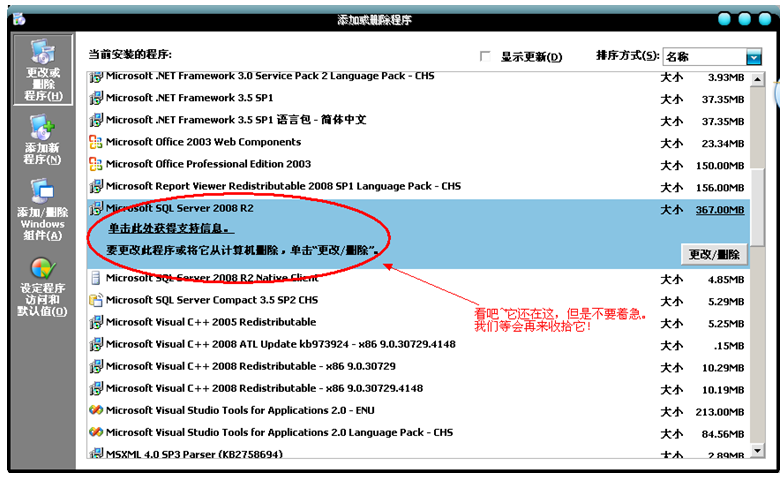
Task: Click the 更改/删除 button
Action: click(x=714, y=255)
